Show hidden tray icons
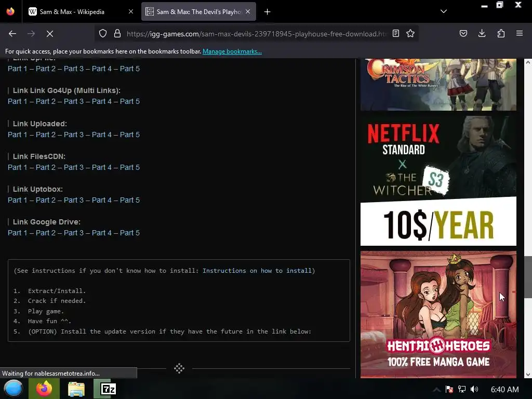Screen dimensions: 532x399 [x=436, y=389]
